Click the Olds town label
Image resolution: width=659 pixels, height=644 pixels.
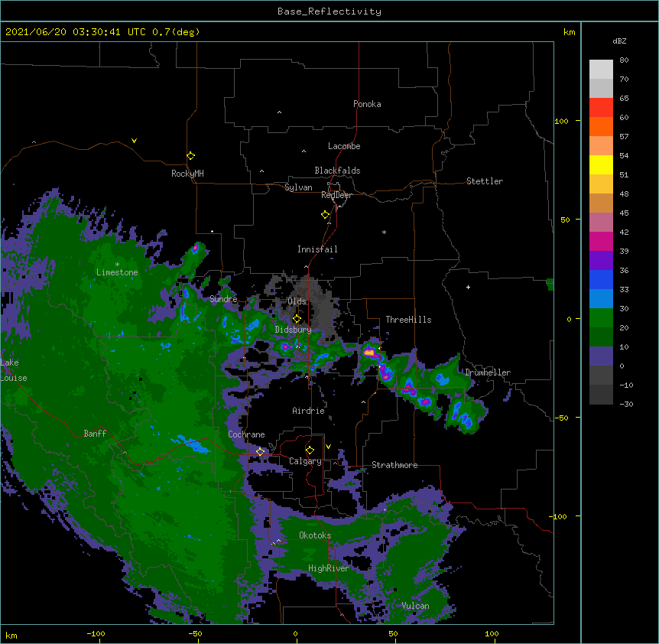[x=297, y=301]
